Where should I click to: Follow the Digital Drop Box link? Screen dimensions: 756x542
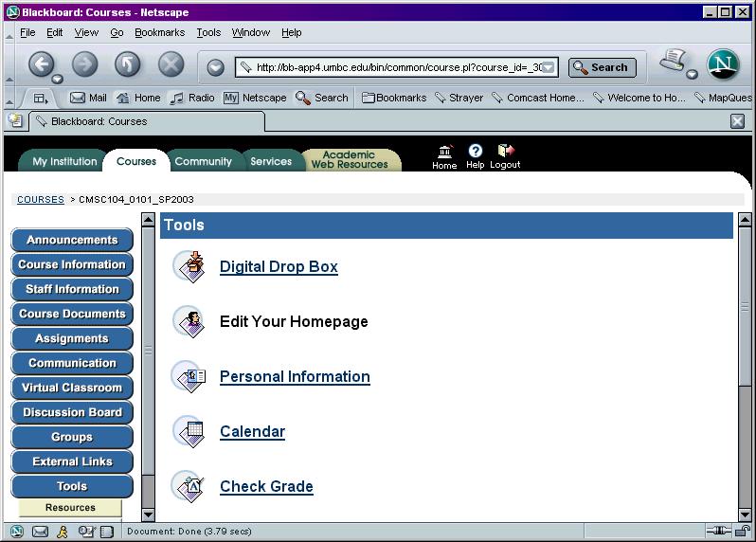[x=279, y=266]
